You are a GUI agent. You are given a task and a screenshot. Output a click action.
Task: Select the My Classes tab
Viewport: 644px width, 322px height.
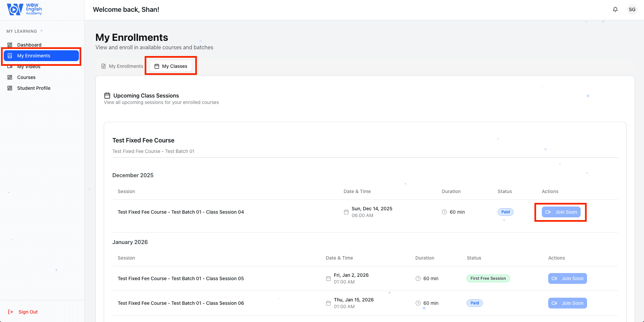[x=171, y=66]
